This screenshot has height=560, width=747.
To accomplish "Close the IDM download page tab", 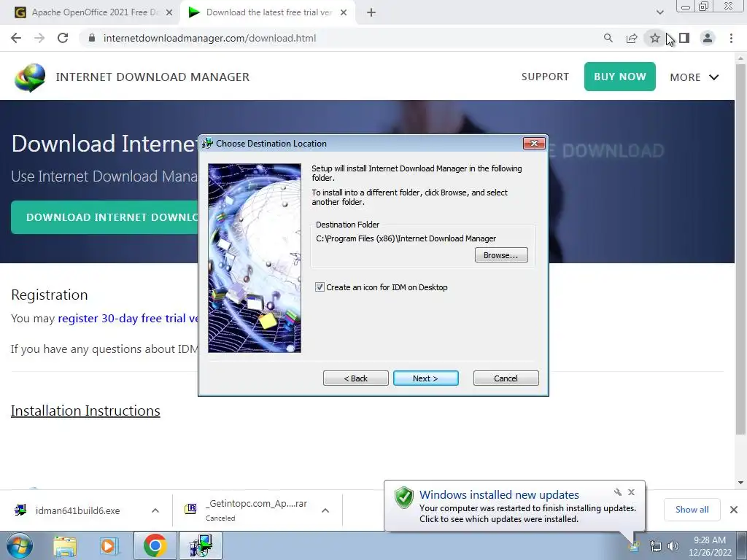I will click(x=344, y=13).
